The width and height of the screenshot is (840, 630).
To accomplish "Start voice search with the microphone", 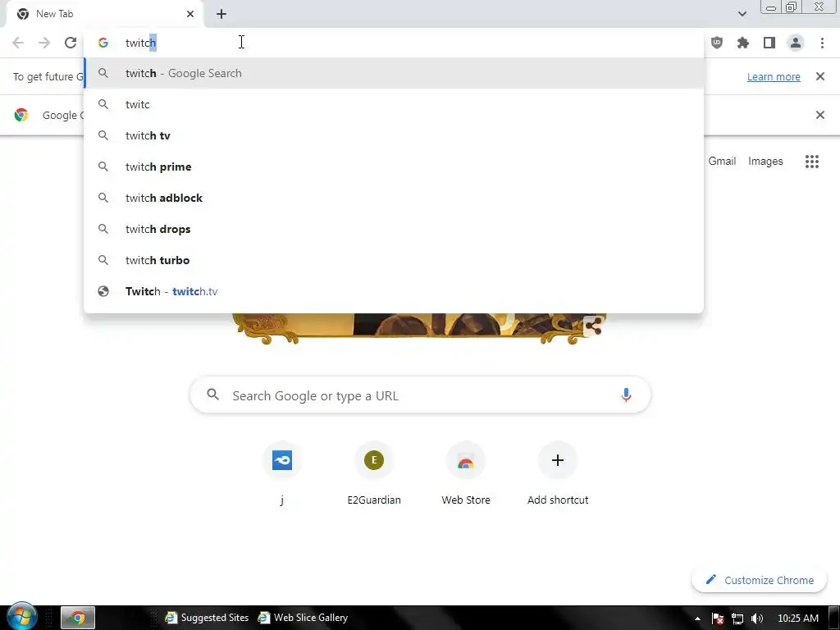I will pos(626,395).
